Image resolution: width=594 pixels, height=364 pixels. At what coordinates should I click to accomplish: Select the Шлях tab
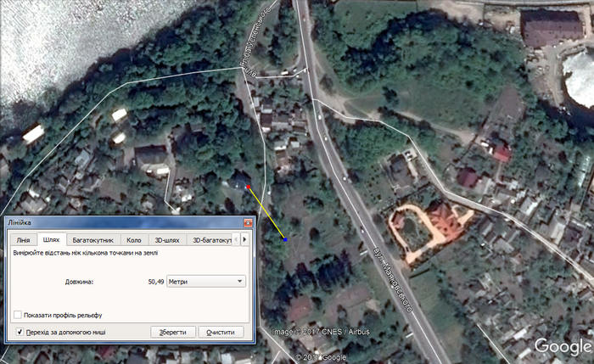click(x=52, y=239)
